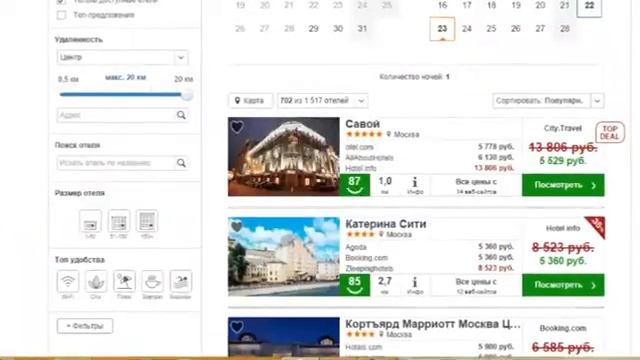
Task: Open Кортъярд Марриотт Москва hotel title link
Action: coord(433,324)
